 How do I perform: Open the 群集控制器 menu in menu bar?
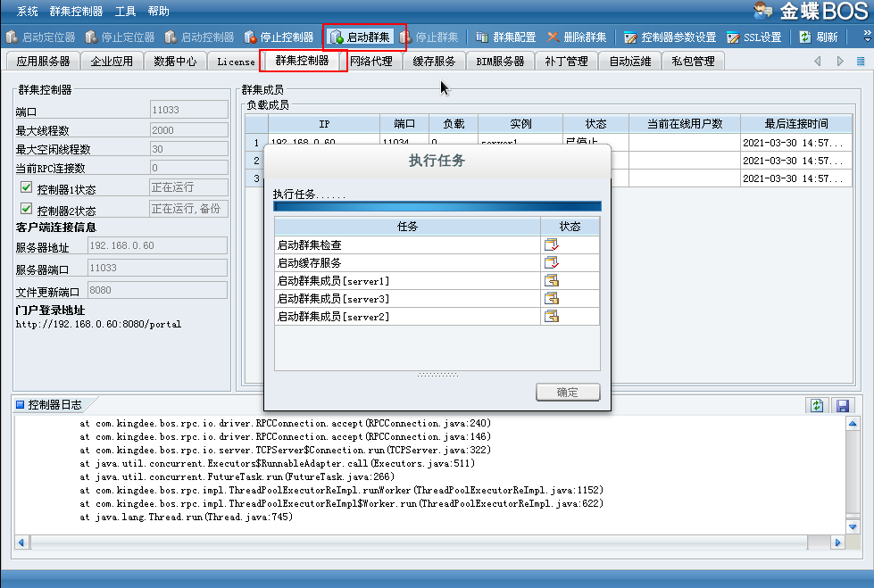pyautogui.click(x=77, y=11)
